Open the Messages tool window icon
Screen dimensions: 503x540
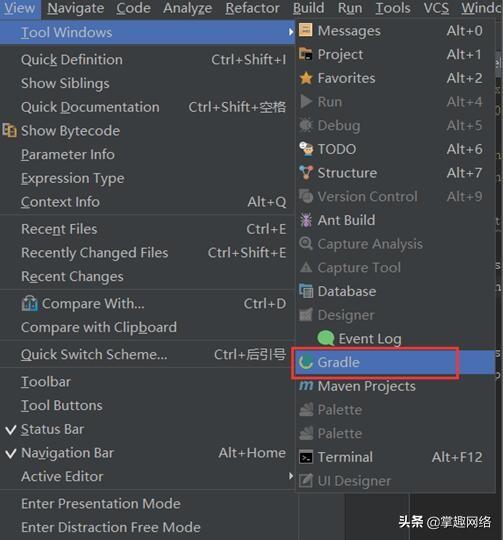click(x=305, y=30)
